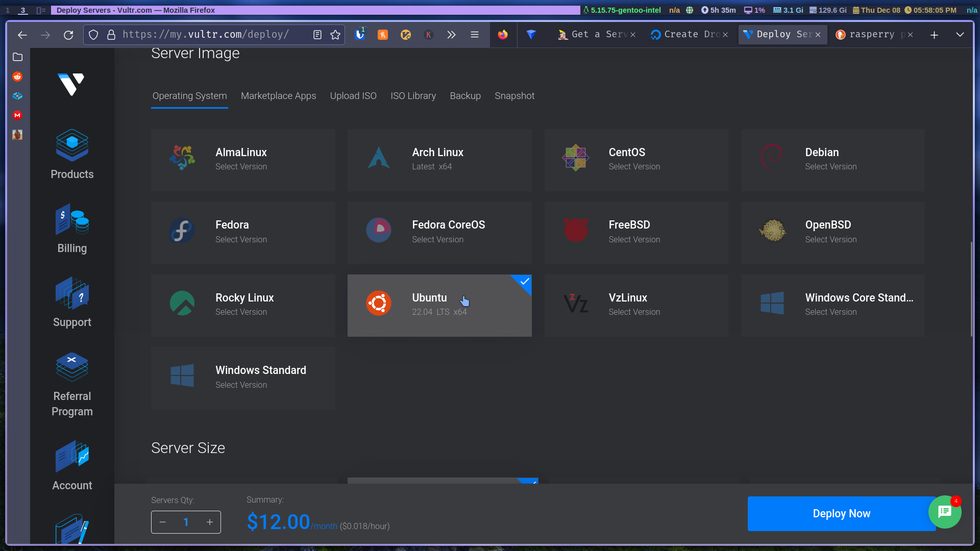
Task: Switch to the Operating System tab
Action: 189,96
